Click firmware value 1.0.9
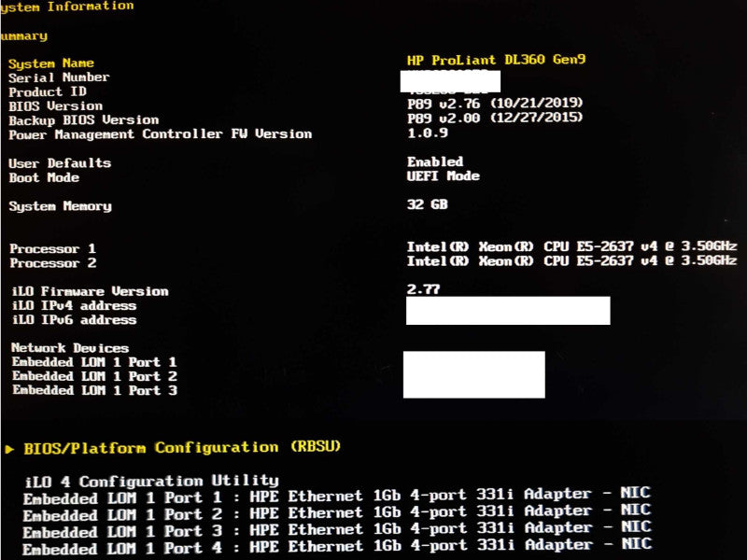747x560 pixels. pyautogui.click(x=428, y=133)
